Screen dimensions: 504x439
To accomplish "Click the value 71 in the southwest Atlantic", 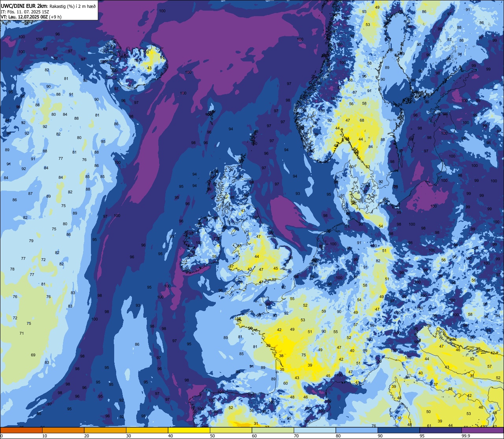I will point(22,333).
